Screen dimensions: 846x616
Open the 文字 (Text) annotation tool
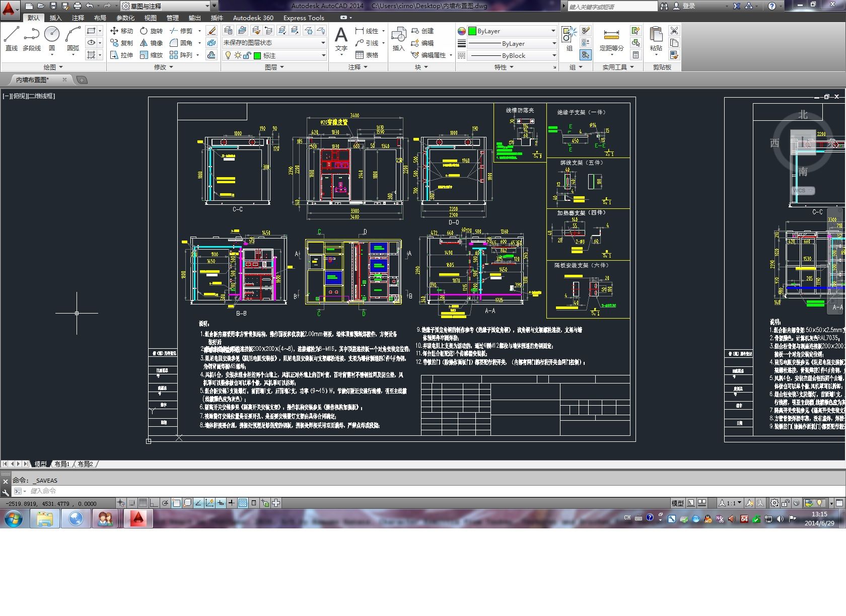click(341, 39)
